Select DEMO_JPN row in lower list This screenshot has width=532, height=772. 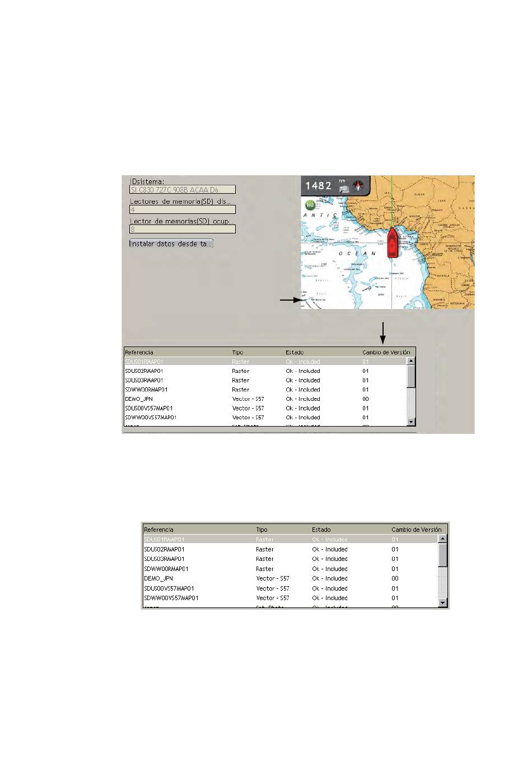(x=290, y=578)
